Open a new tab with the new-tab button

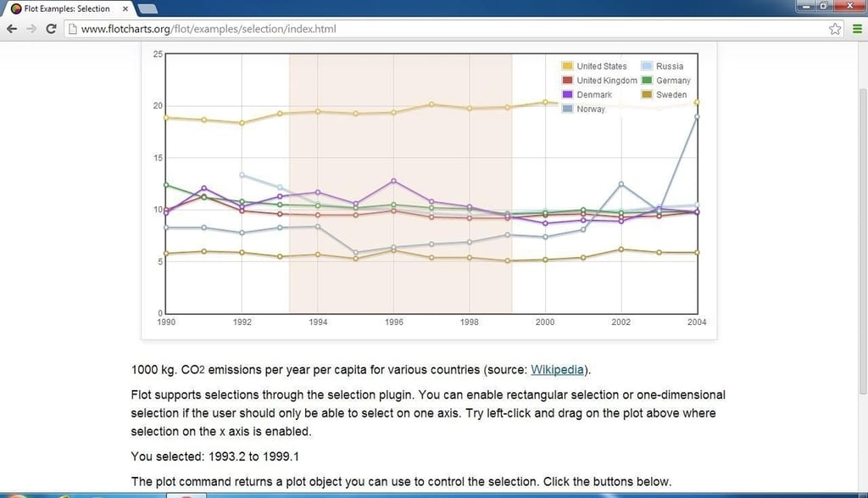147,8
